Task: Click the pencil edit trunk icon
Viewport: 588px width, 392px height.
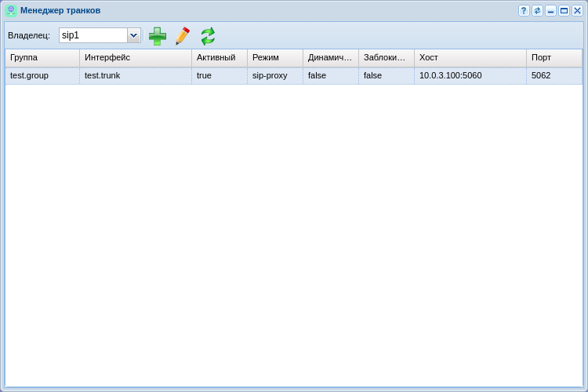Action: coord(183,36)
